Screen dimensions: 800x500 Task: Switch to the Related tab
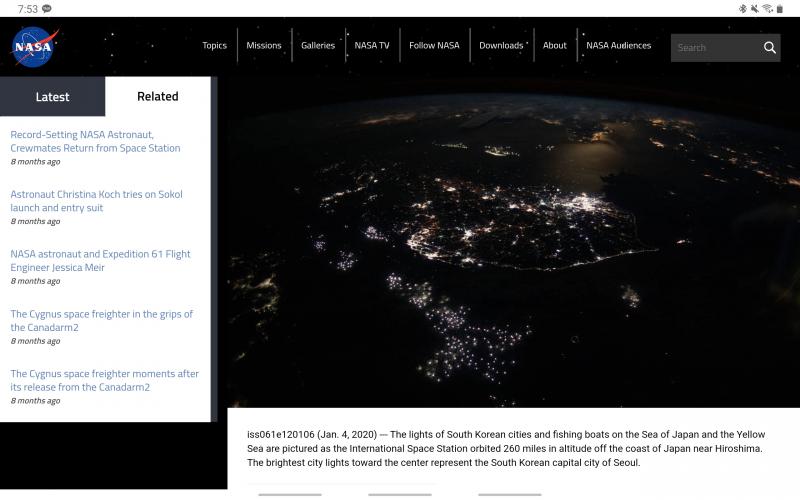click(x=157, y=97)
